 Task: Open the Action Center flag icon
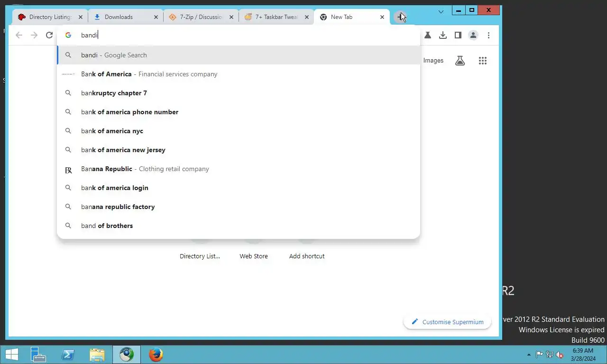point(540,355)
